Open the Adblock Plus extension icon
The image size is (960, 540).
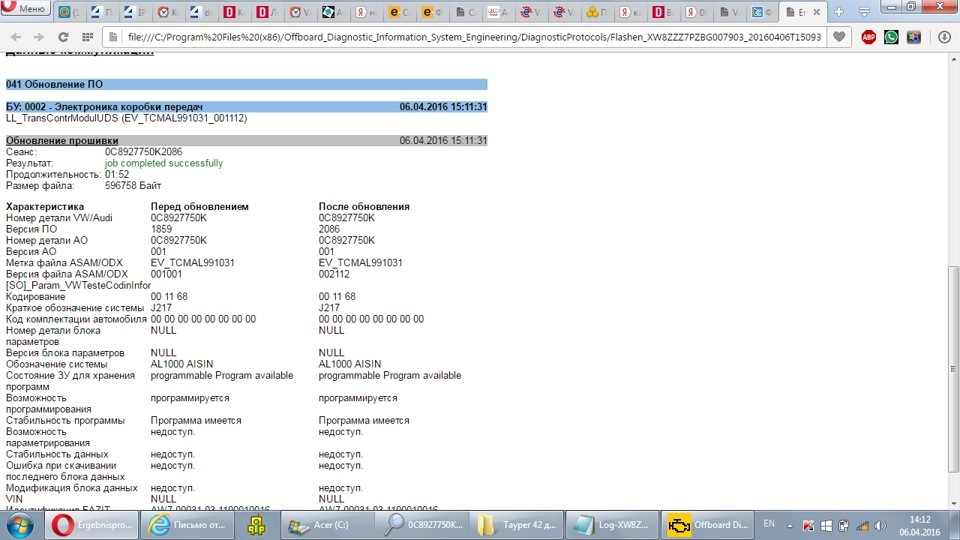(x=868, y=37)
